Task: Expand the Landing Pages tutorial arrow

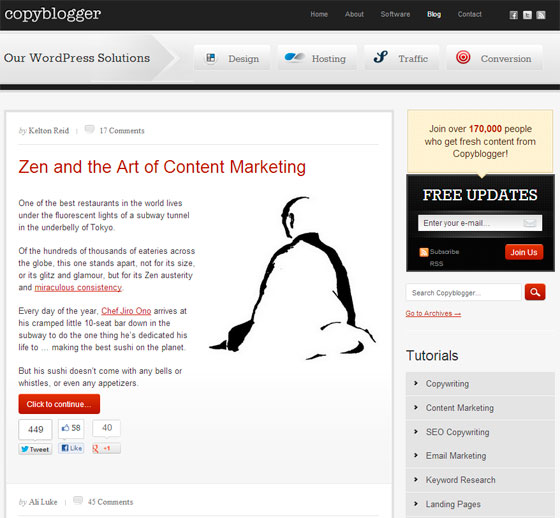Action: coord(416,504)
